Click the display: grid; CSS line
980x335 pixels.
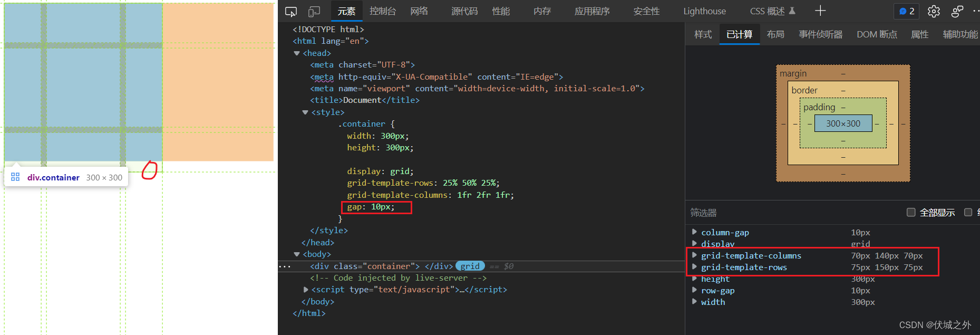click(x=380, y=171)
